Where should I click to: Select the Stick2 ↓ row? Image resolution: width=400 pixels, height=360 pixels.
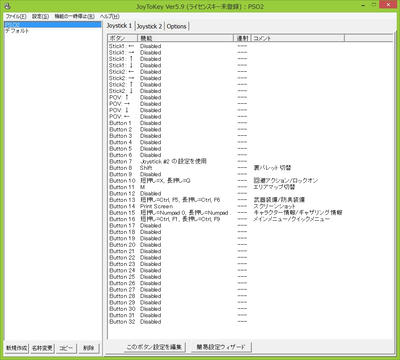(250, 91)
